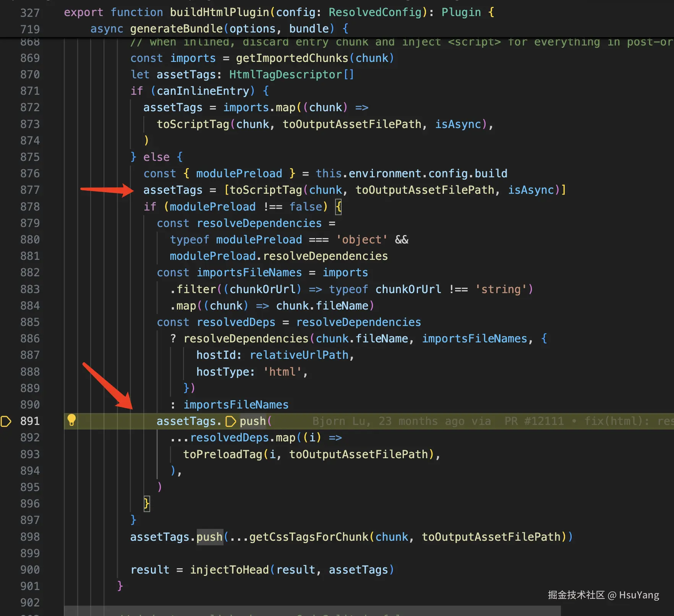Click modulePreload in destructuring on line 876

pyautogui.click(x=239, y=173)
